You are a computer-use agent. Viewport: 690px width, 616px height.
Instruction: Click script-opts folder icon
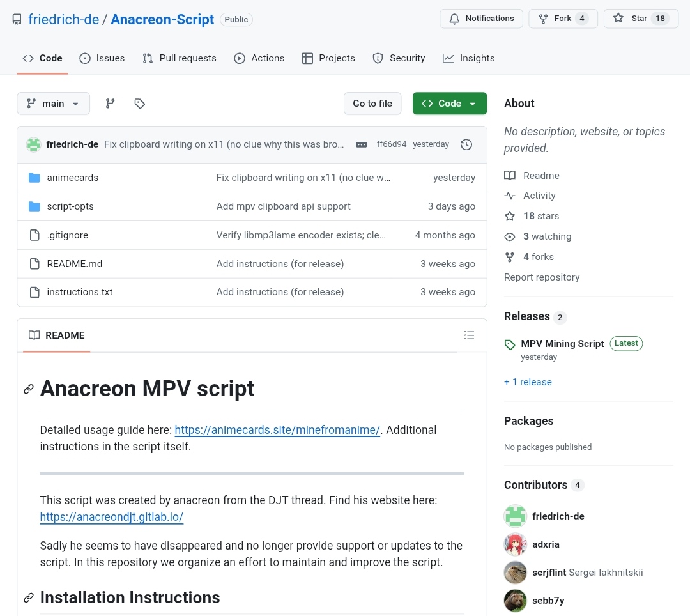click(x=34, y=206)
